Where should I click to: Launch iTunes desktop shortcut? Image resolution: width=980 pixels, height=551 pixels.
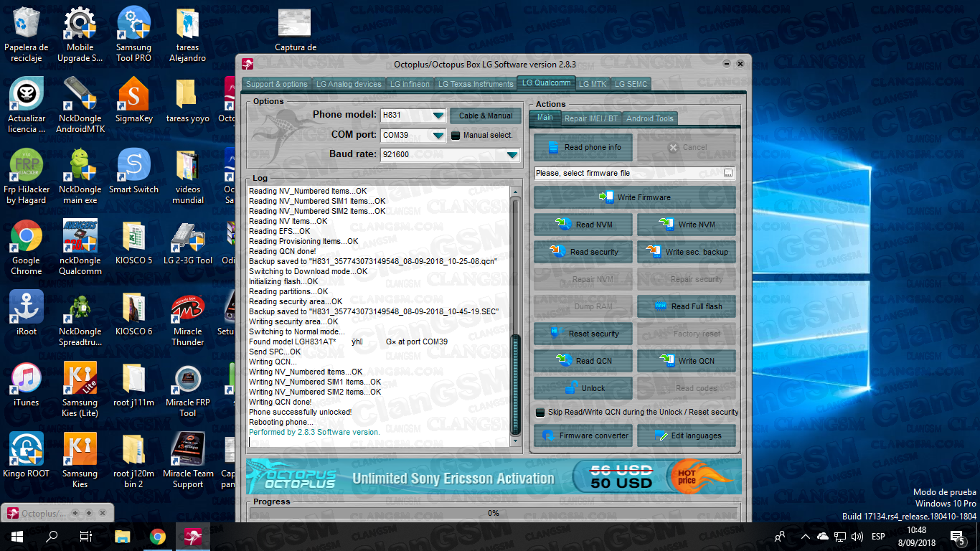coord(27,385)
